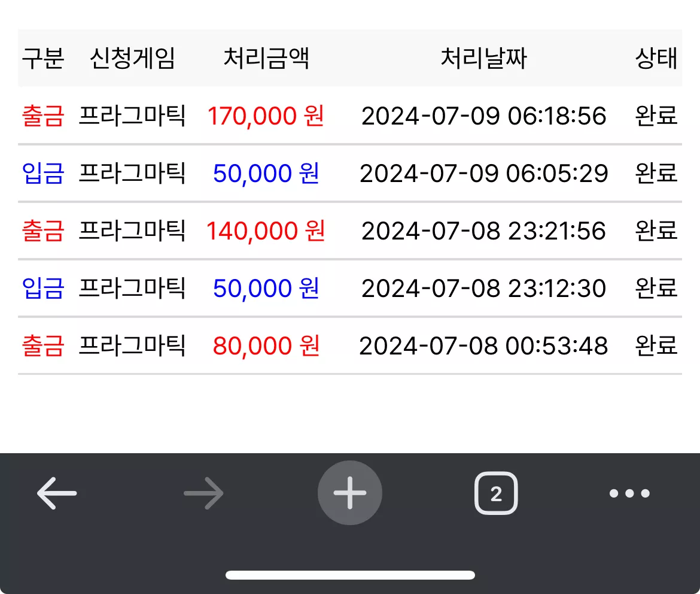Image resolution: width=700 pixels, height=594 pixels.
Task: Select the 구분 column header
Action: point(43,58)
